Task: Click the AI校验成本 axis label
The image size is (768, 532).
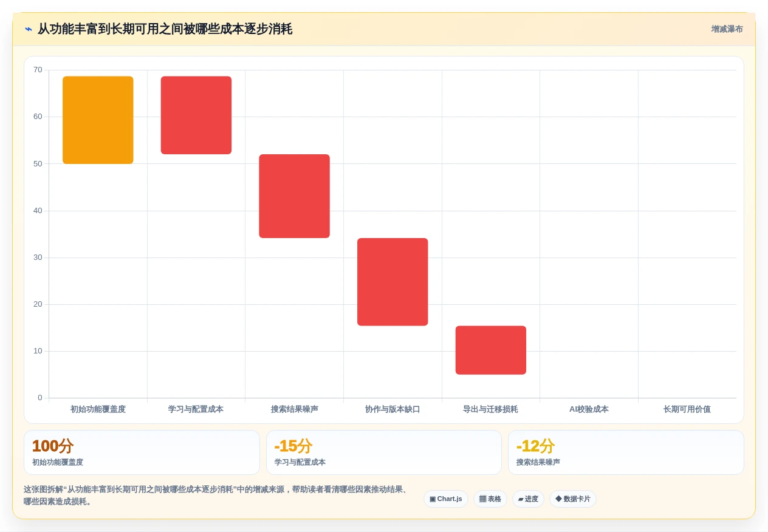Action: point(589,409)
